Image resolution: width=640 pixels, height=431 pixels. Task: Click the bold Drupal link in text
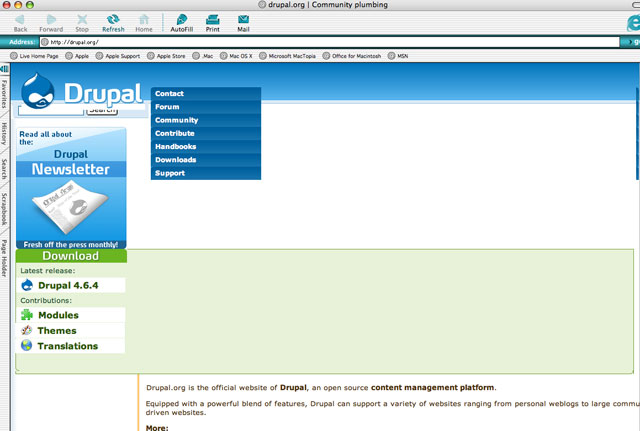293,387
